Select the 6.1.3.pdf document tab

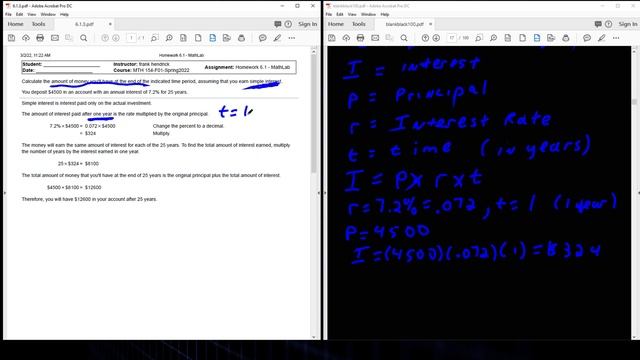click(x=84, y=24)
